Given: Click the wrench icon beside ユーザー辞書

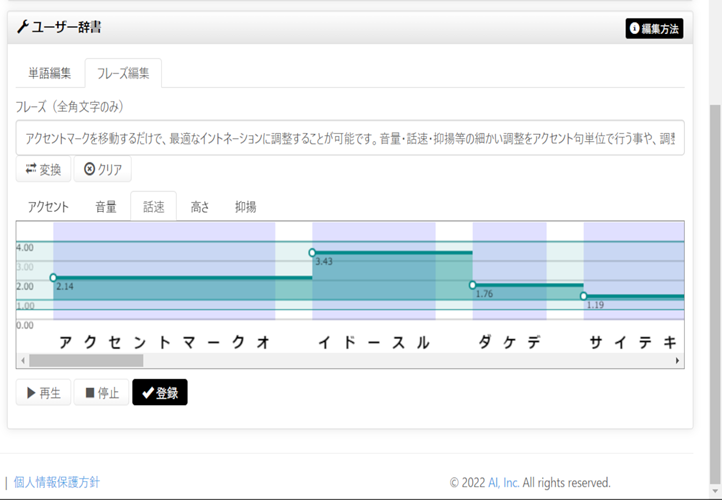Looking at the screenshot, I should pos(23,27).
